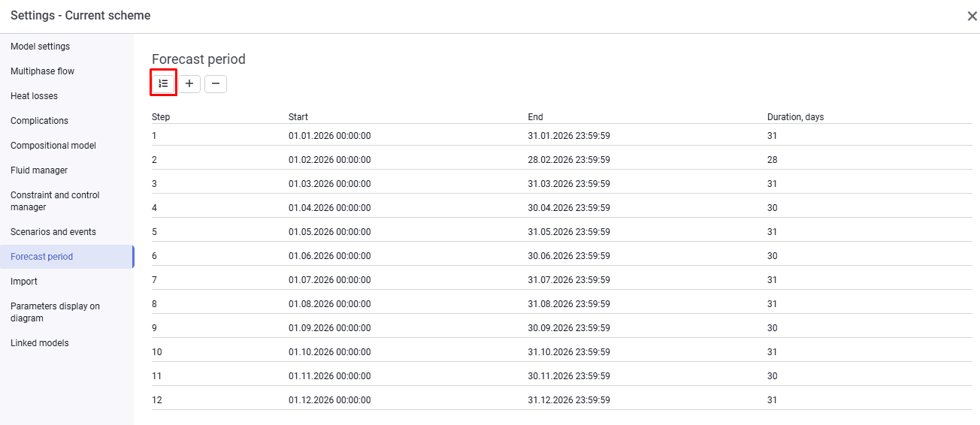Select start date 01.04.2026 00:00:00

[330, 208]
